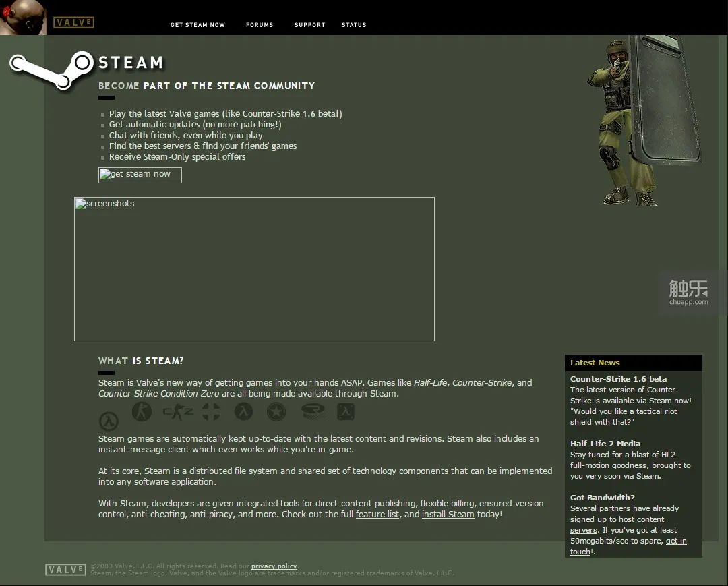Click the 'get steam now' image button
The height and width of the screenshot is (586, 728).
(x=140, y=175)
